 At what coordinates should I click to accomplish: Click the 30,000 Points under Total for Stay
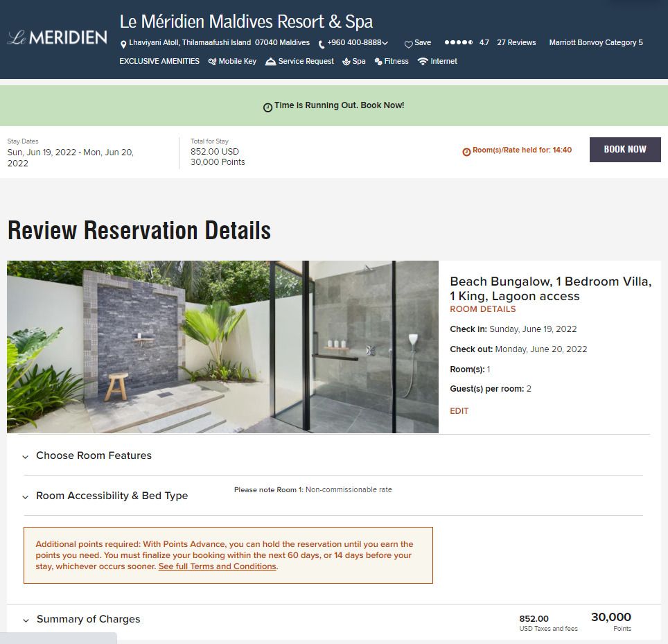click(x=218, y=162)
